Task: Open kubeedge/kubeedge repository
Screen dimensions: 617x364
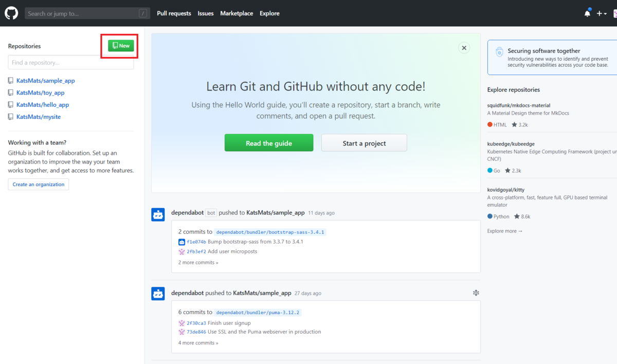Action: coord(511,144)
